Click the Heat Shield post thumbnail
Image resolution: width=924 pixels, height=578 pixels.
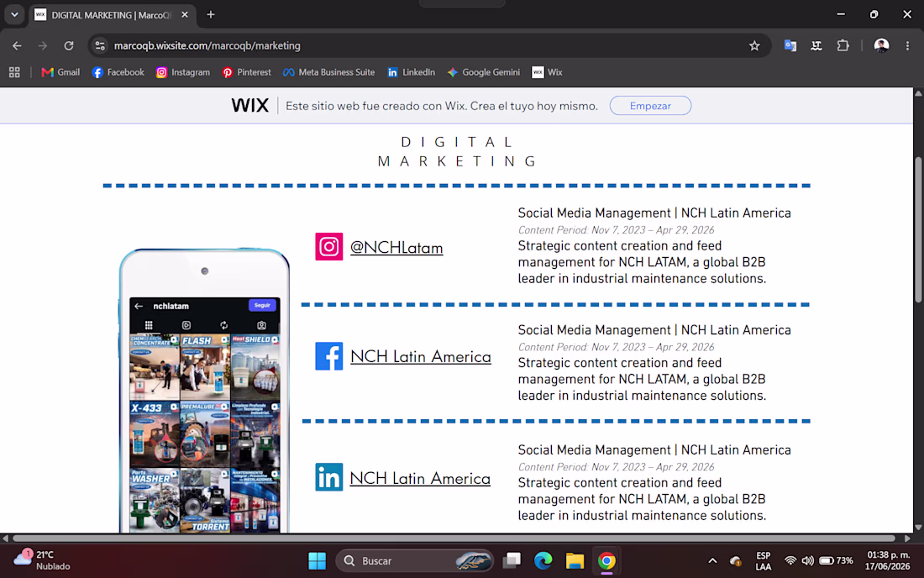255,367
